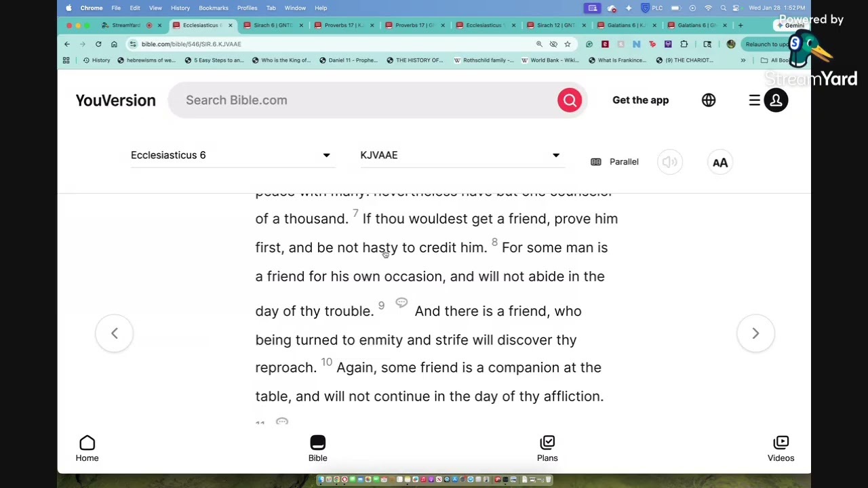Go to the next chapter arrow
868x488 pixels.
tap(755, 333)
